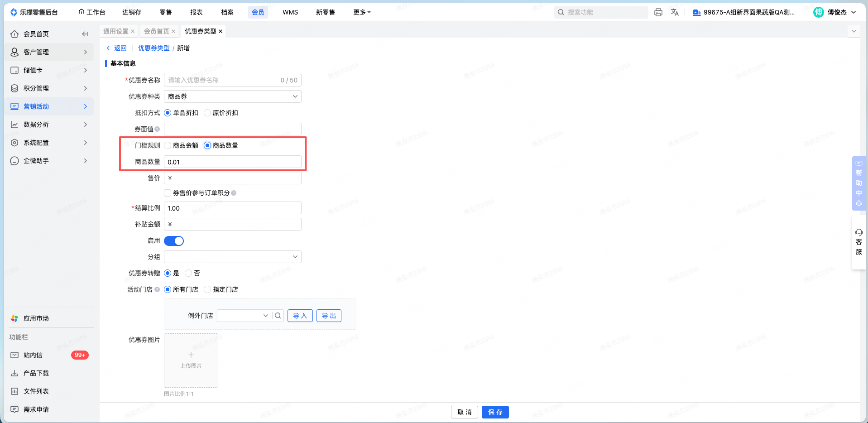Screen dimensions: 868x423
Task: Click the printer icon in top bar
Action: click(x=658, y=12)
